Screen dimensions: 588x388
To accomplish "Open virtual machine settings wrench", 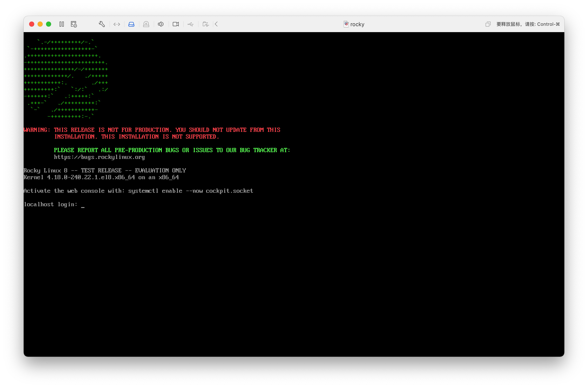I will click(x=102, y=24).
